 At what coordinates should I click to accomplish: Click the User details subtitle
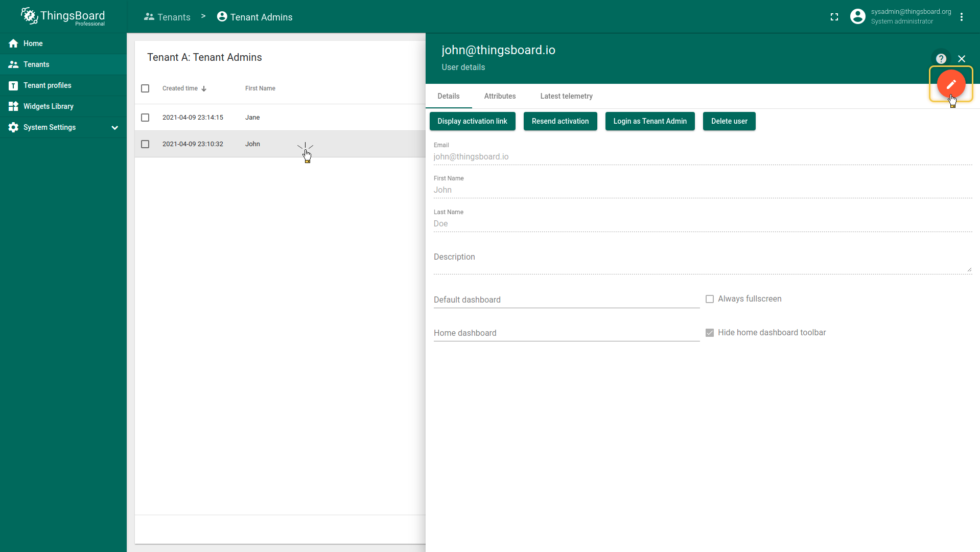[463, 67]
